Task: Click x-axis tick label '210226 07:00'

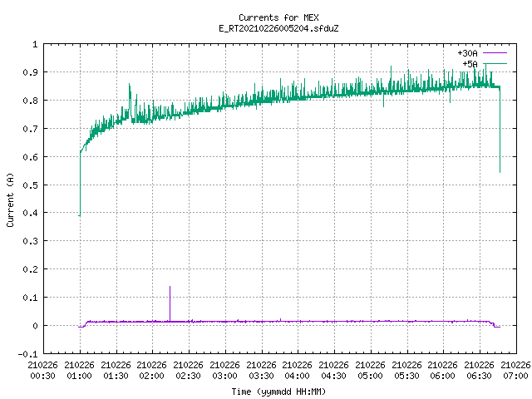Action: tap(515, 371)
